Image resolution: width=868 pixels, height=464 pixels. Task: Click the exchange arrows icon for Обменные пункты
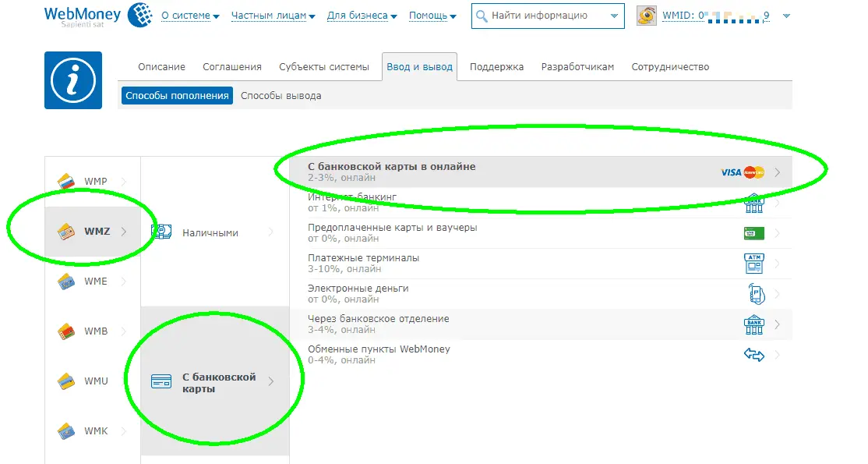coord(754,354)
